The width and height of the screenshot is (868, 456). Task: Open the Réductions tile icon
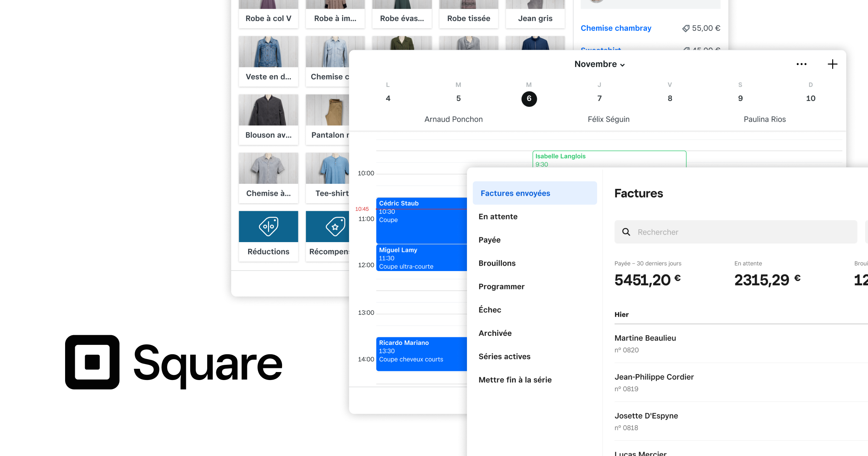(x=268, y=226)
